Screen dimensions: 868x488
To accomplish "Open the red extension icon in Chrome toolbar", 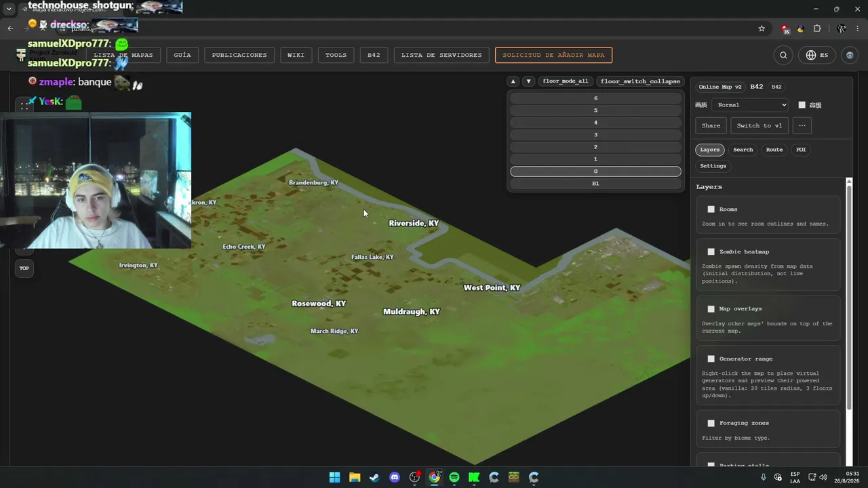I will coord(785,28).
